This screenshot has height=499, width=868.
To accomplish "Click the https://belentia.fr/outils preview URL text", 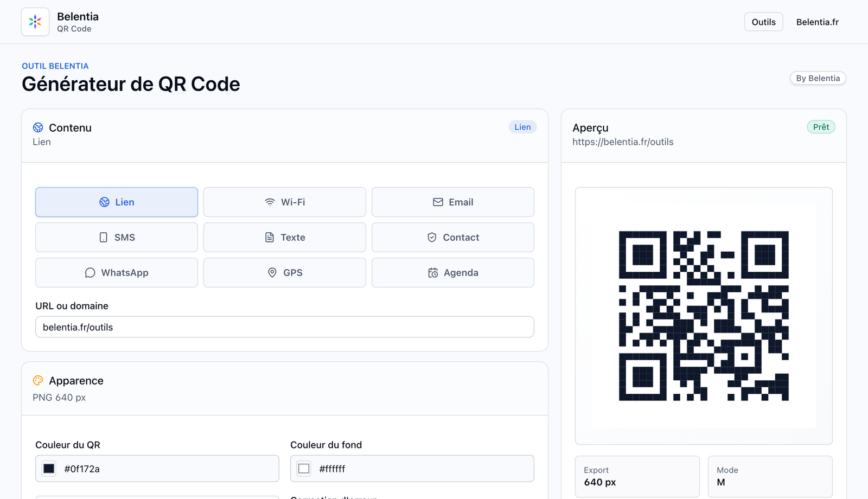I will (x=623, y=142).
